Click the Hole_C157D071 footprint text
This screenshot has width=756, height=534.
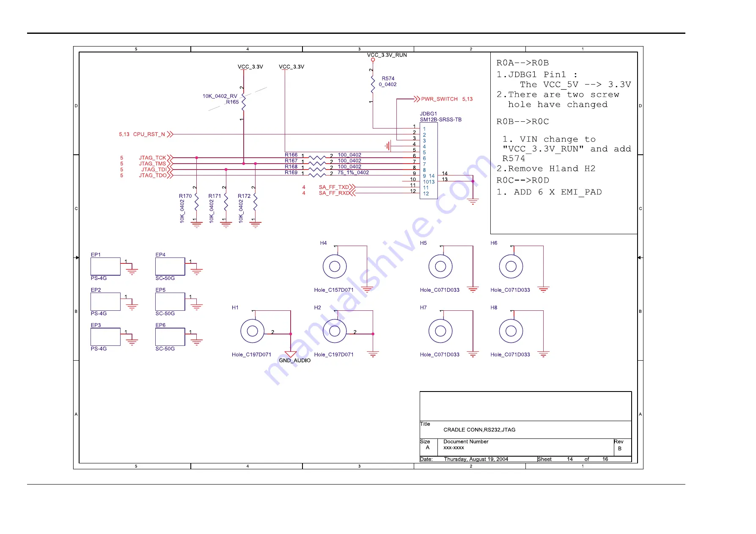[334, 290]
